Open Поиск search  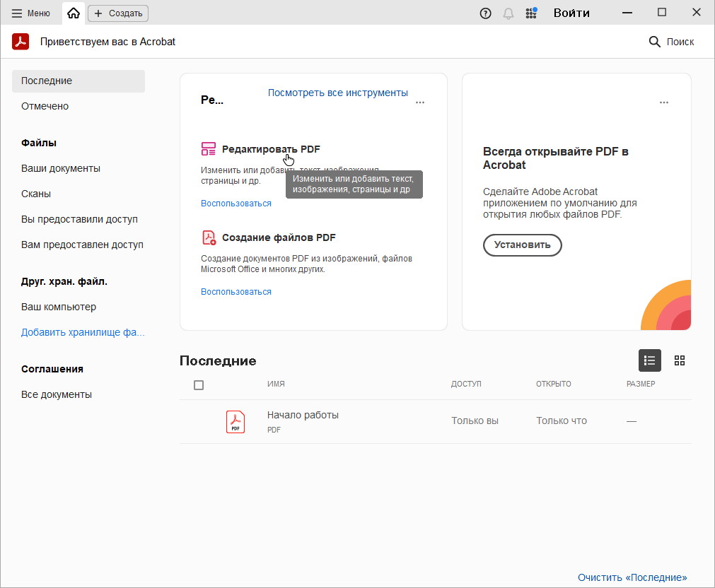[671, 42]
